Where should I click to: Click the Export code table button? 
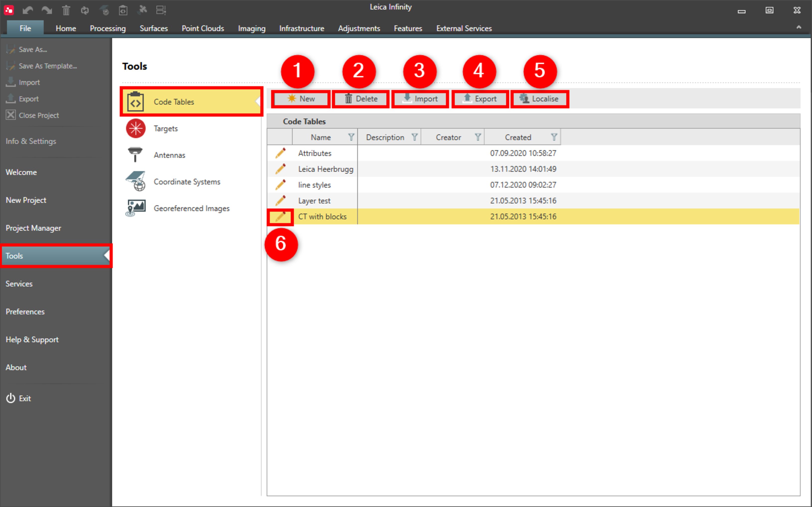[480, 99]
